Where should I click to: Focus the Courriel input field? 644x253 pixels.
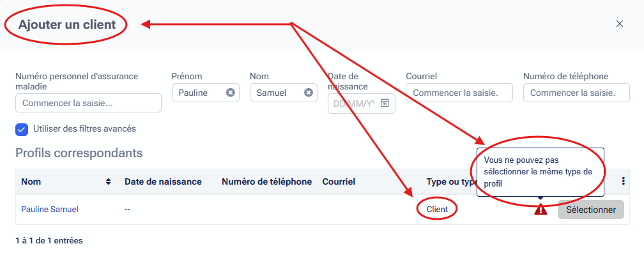click(x=459, y=93)
